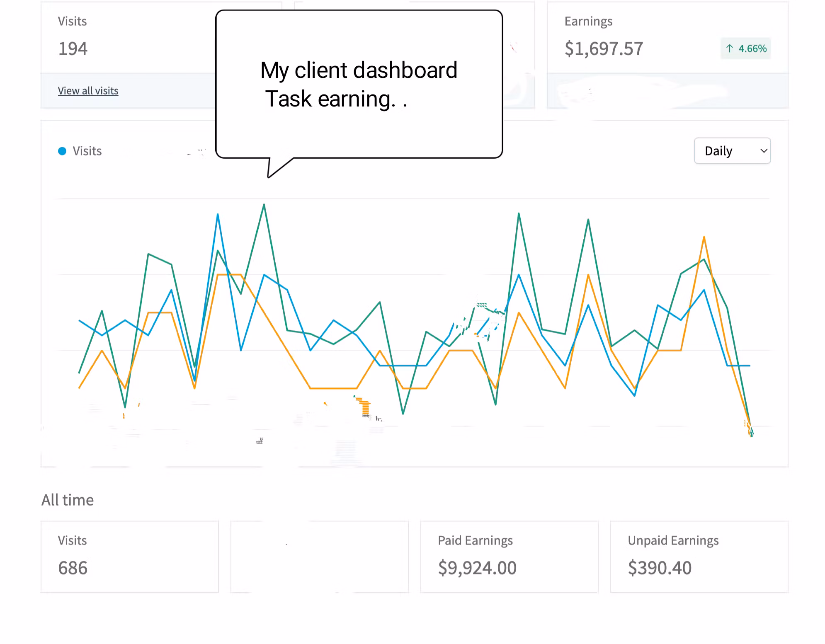
Task: Select the $1,697.57 earnings amount
Action: point(604,49)
